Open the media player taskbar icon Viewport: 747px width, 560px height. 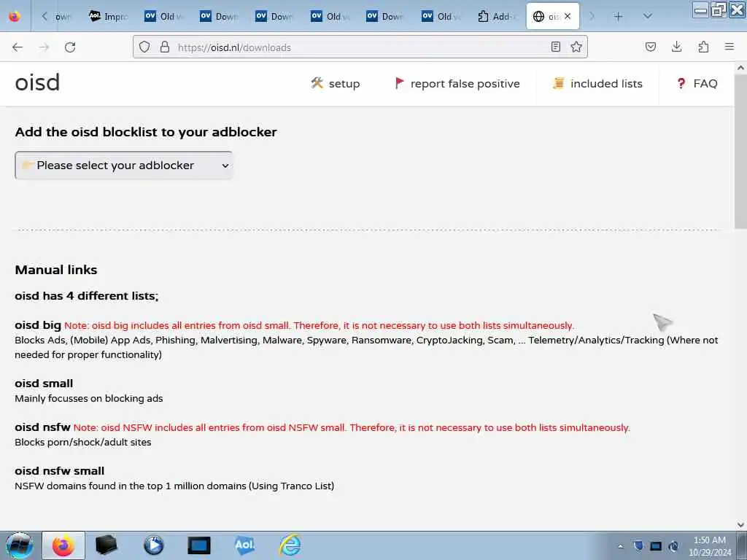(153, 545)
